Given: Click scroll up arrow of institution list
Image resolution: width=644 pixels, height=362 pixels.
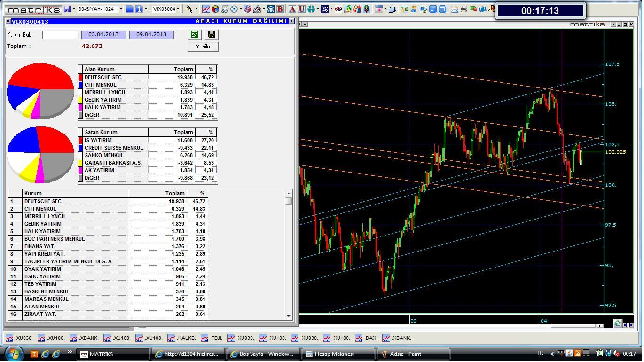Looking at the screenshot, I should point(289,193).
